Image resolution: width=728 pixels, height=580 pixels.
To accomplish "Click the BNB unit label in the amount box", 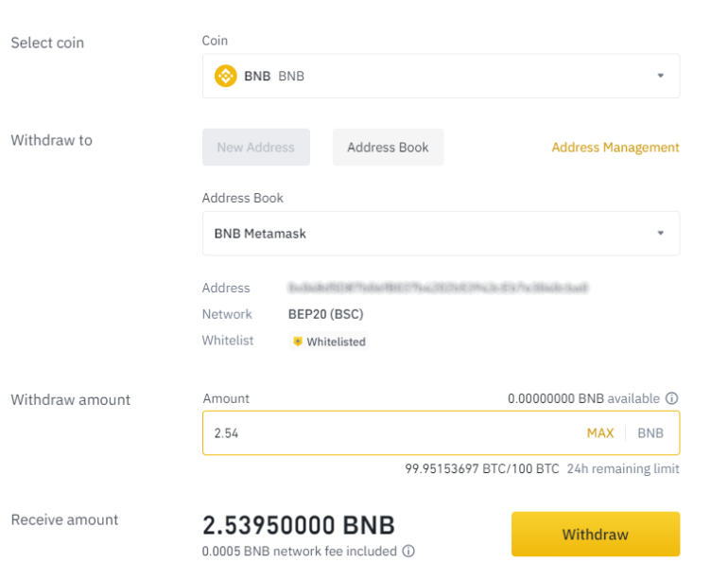I will pos(650,433).
